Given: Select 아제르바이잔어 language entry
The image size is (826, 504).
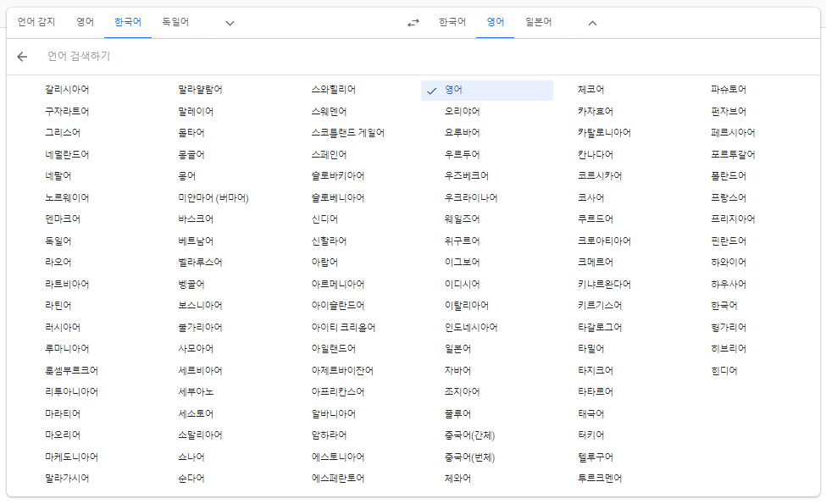Looking at the screenshot, I should [x=342, y=371].
